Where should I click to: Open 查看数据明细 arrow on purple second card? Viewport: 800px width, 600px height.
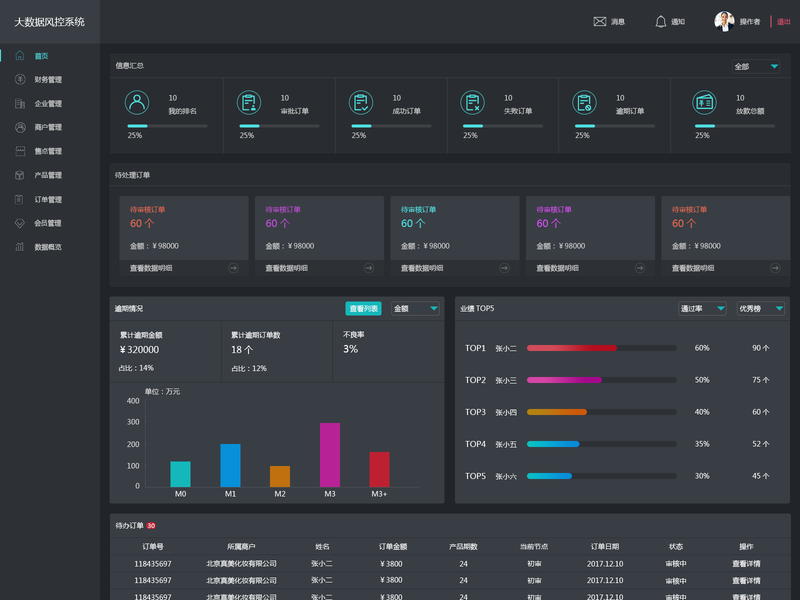click(368, 268)
